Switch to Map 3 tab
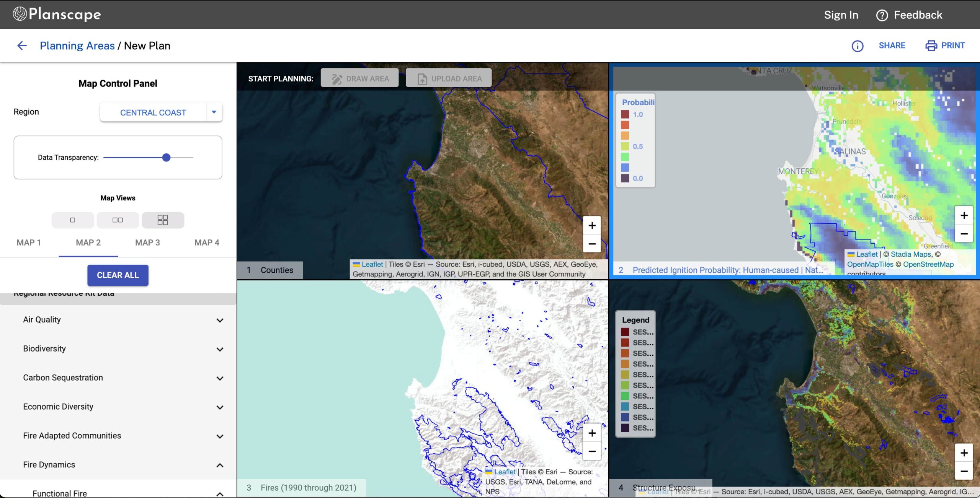Viewport: 980px width, 498px height. pyautogui.click(x=147, y=242)
